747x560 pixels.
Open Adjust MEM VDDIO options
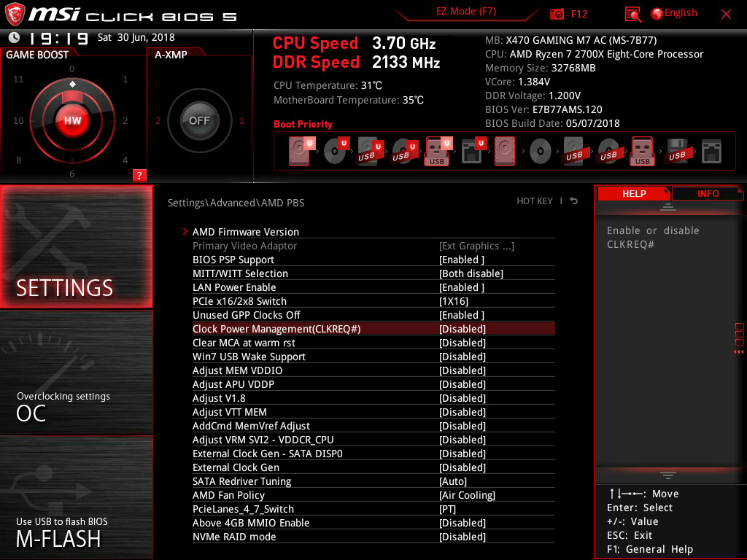click(x=373, y=370)
